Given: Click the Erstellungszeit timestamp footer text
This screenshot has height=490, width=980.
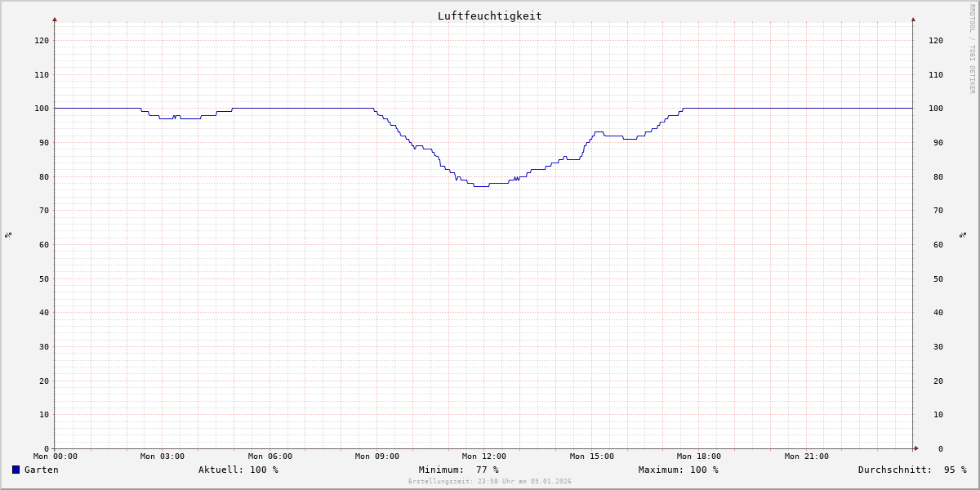Looking at the screenshot, I should [x=490, y=481].
